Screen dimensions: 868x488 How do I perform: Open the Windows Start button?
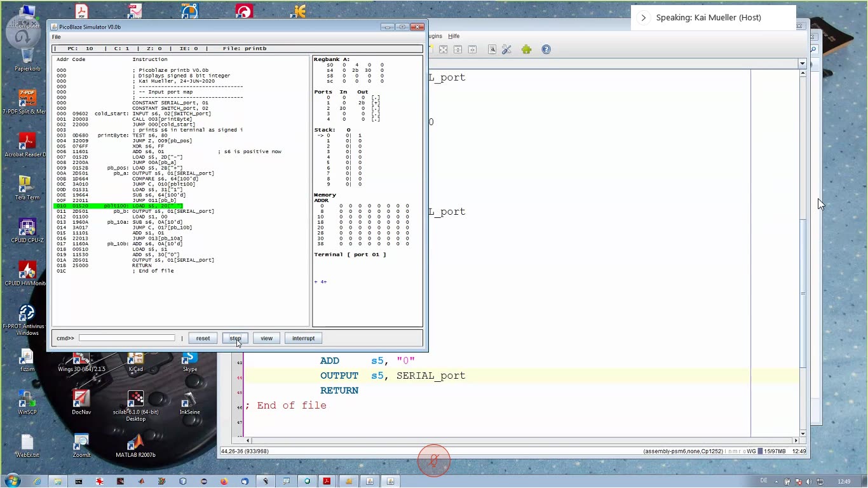pyautogui.click(x=13, y=481)
